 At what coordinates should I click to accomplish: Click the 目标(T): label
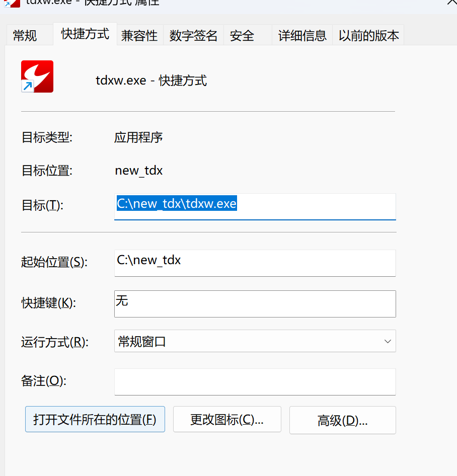pos(42,205)
